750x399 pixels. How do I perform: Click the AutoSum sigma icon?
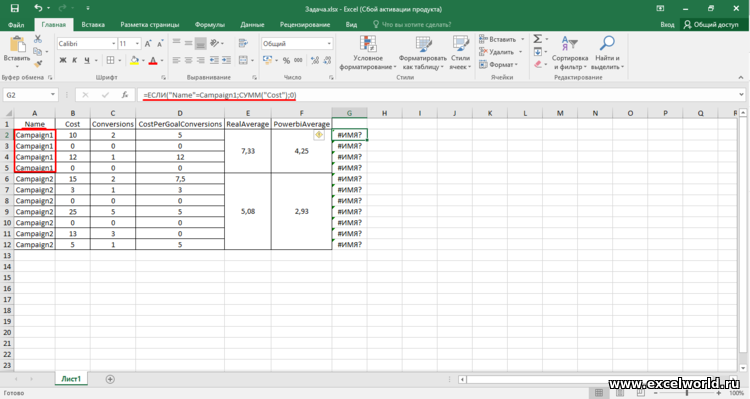pyautogui.click(x=538, y=39)
